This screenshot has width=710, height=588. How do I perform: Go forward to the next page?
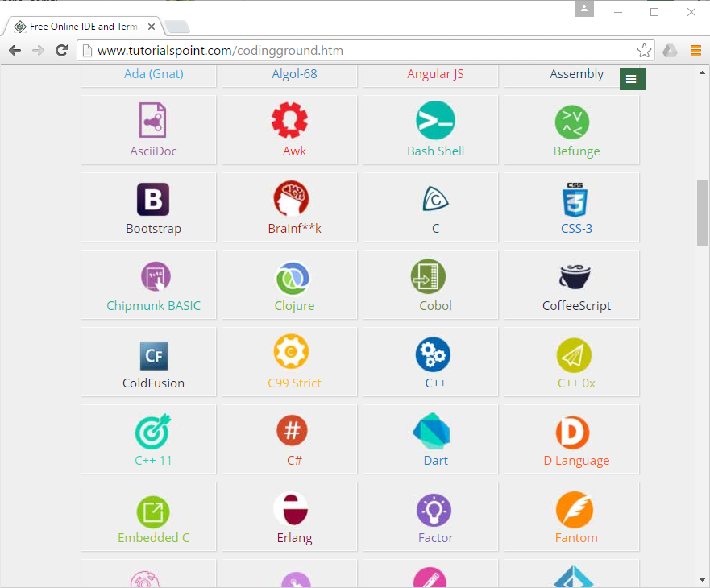[x=39, y=50]
